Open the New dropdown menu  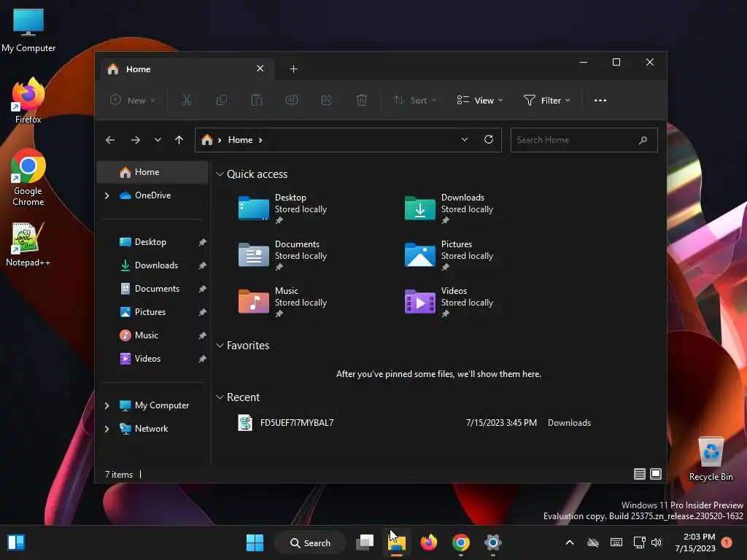pyautogui.click(x=132, y=101)
